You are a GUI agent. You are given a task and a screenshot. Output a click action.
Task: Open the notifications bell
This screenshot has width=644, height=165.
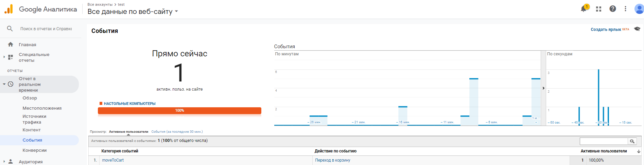click(x=584, y=9)
